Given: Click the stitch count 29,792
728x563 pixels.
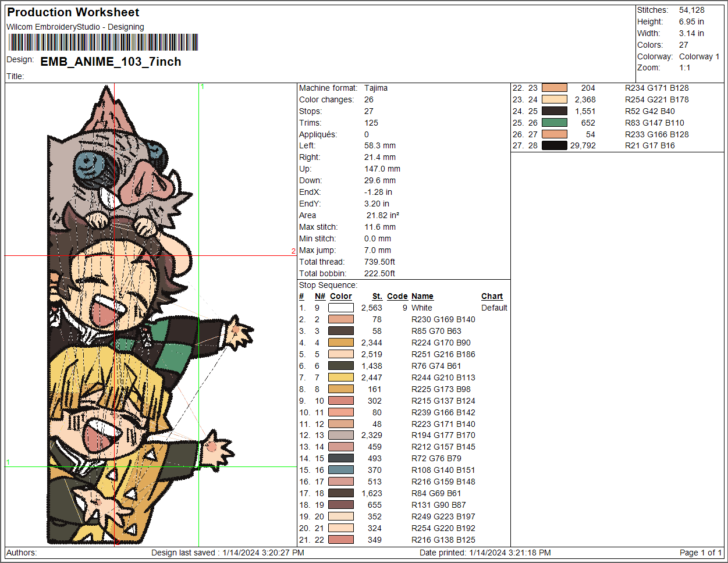Looking at the screenshot, I should pos(583,145).
